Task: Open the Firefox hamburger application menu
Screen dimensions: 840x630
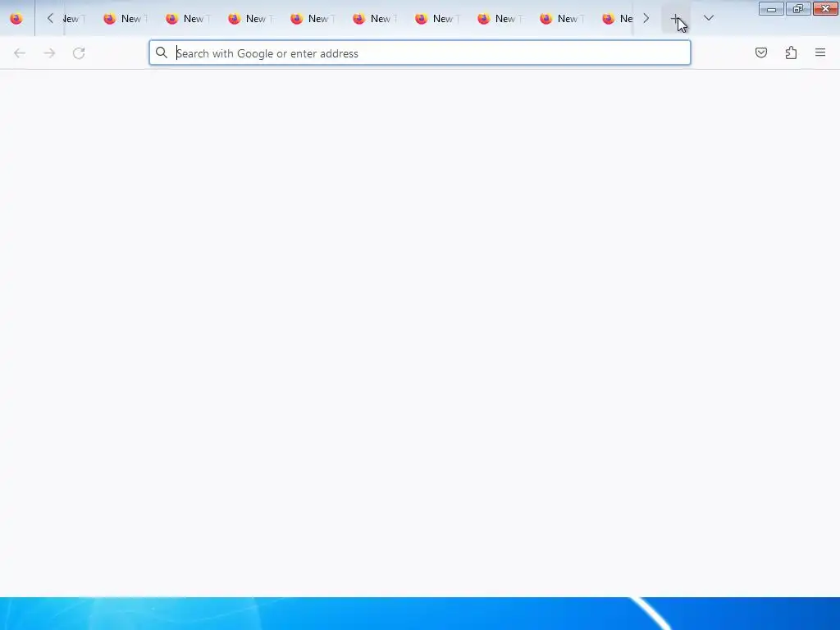Action: 820,52
